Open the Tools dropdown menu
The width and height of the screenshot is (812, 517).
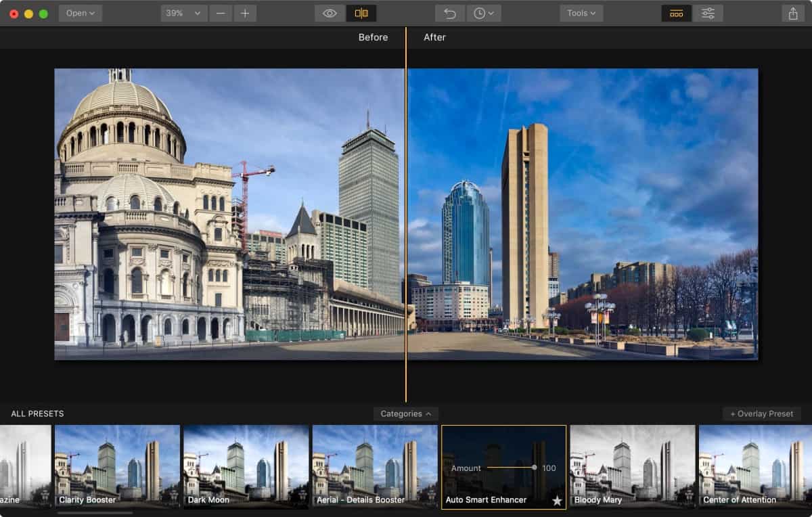coord(581,13)
